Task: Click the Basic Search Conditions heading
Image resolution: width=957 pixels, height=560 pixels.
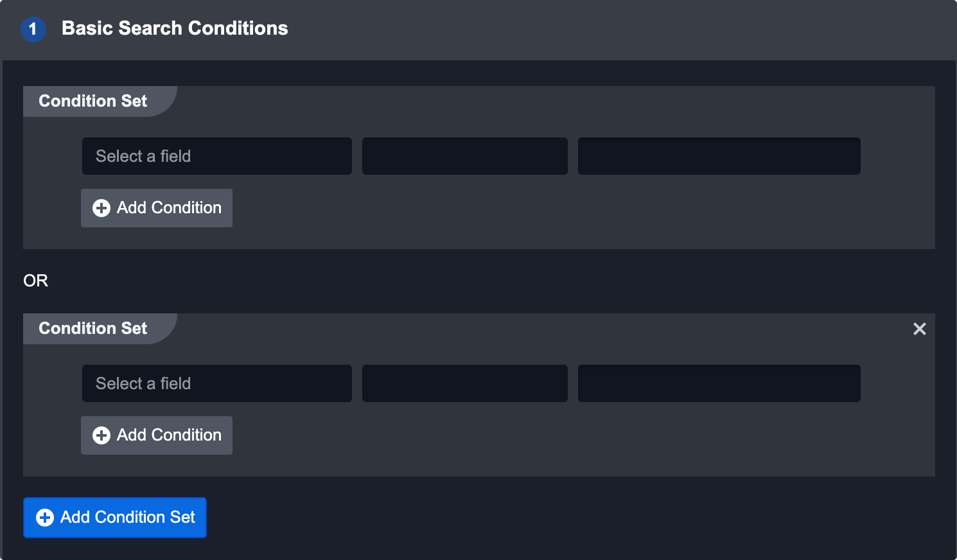Action: (175, 28)
